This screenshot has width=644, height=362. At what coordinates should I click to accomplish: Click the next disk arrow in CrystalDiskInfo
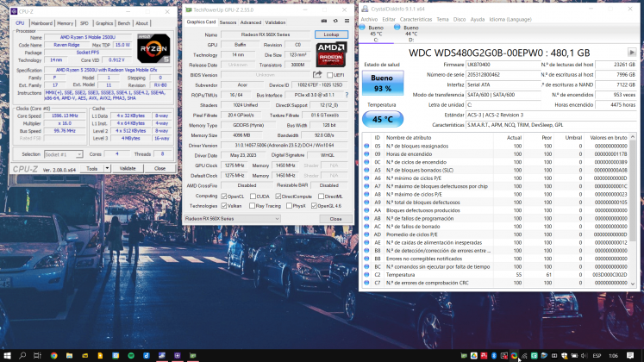pyautogui.click(x=631, y=53)
